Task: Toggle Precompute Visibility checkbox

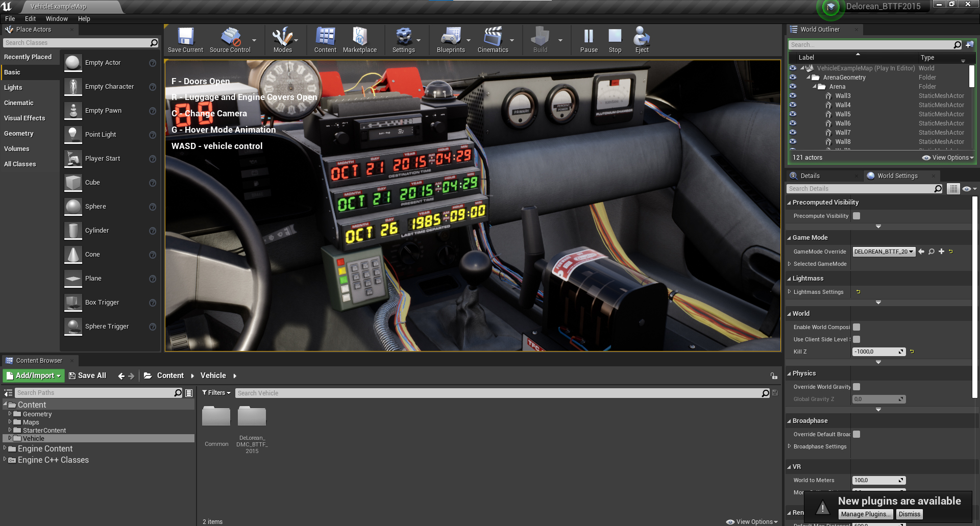Action: [856, 216]
